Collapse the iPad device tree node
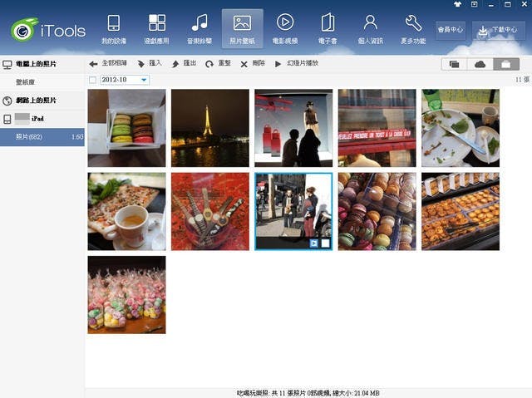This screenshot has height=398, width=532. [x=7, y=120]
